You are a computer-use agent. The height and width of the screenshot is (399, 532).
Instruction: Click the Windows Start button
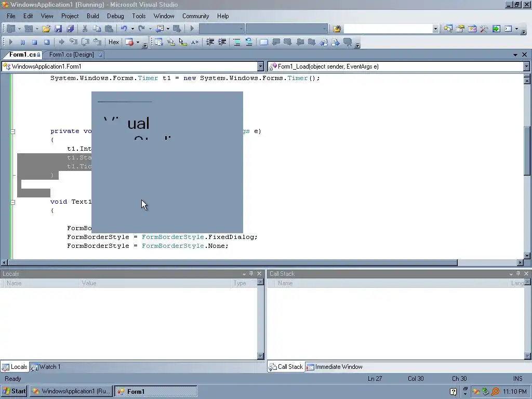14,391
